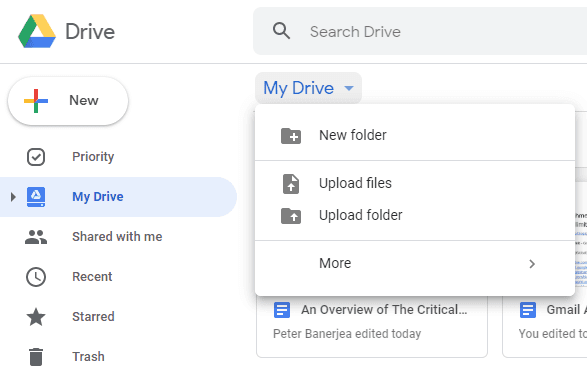Screen dimensions: 587x379
Task: Click the search magnifier icon
Action: click(281, 31)
